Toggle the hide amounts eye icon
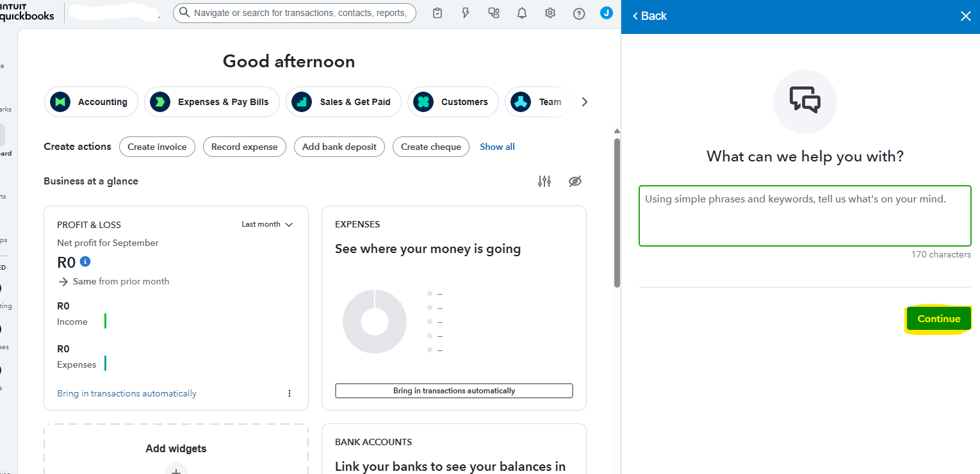 (x=575, y=181)
